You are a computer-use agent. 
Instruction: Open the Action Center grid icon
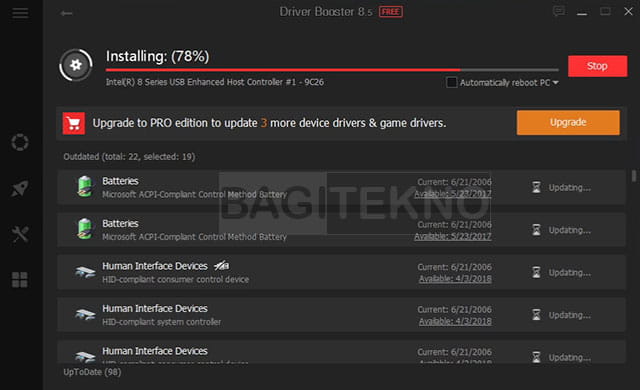20,280
